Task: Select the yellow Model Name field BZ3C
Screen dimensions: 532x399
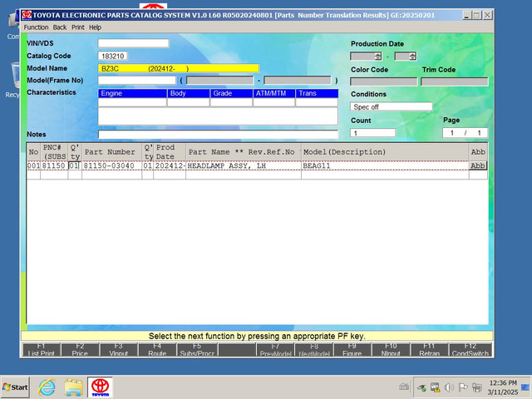Action: point(179,68)
